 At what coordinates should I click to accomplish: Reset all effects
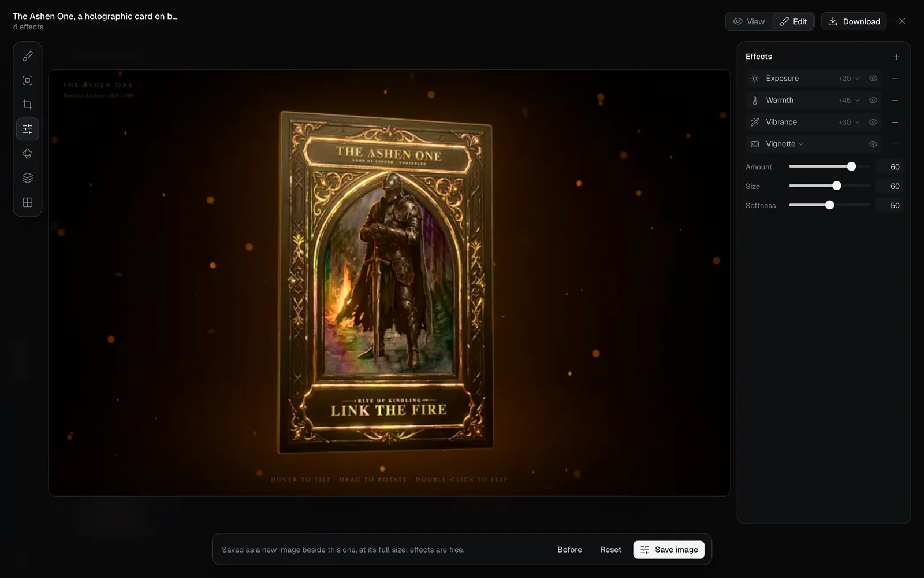[x=610, y=550]
